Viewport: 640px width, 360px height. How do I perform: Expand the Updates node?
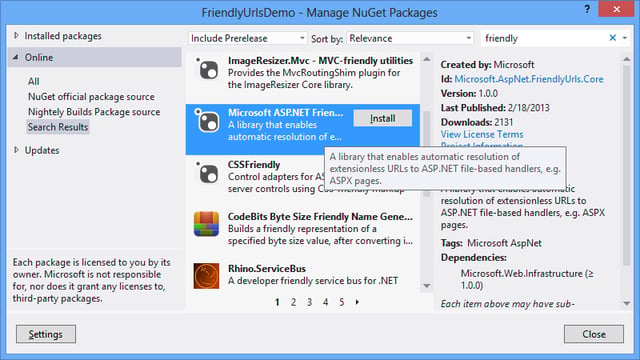(16, 150)
